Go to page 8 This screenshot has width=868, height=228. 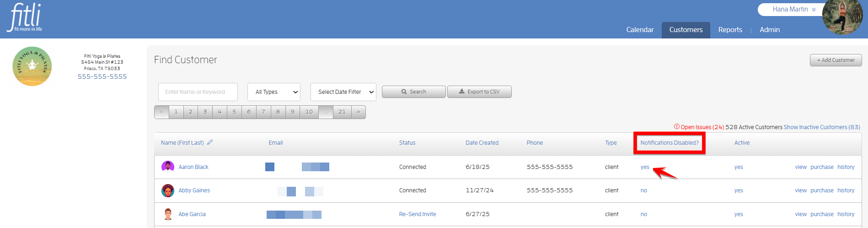click(x=278, y=112)
